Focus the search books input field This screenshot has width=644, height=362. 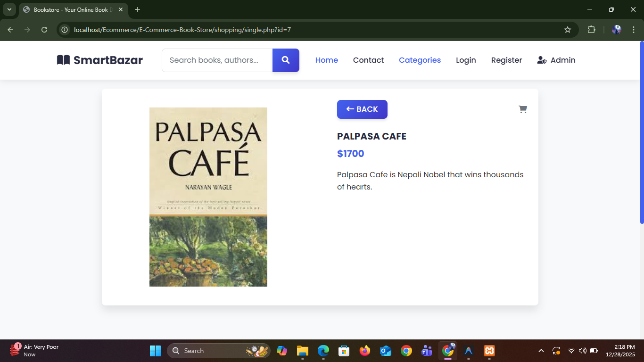(x=217, y=60)
